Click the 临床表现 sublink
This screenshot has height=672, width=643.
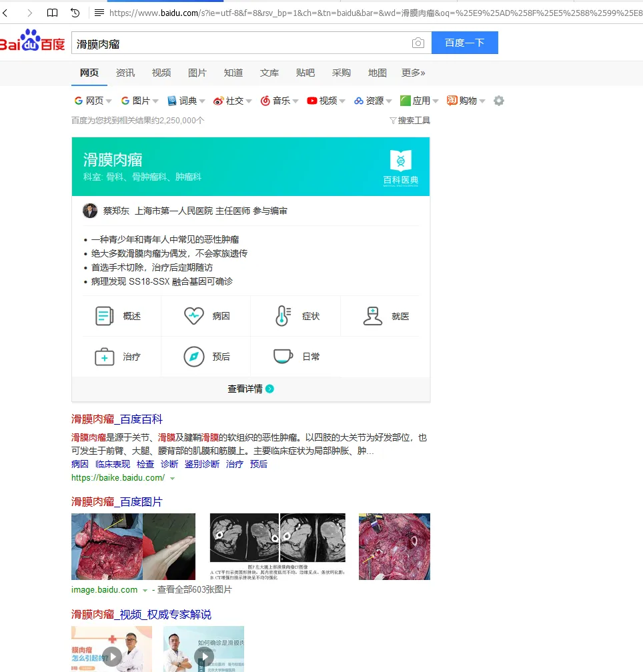(113, 464)
